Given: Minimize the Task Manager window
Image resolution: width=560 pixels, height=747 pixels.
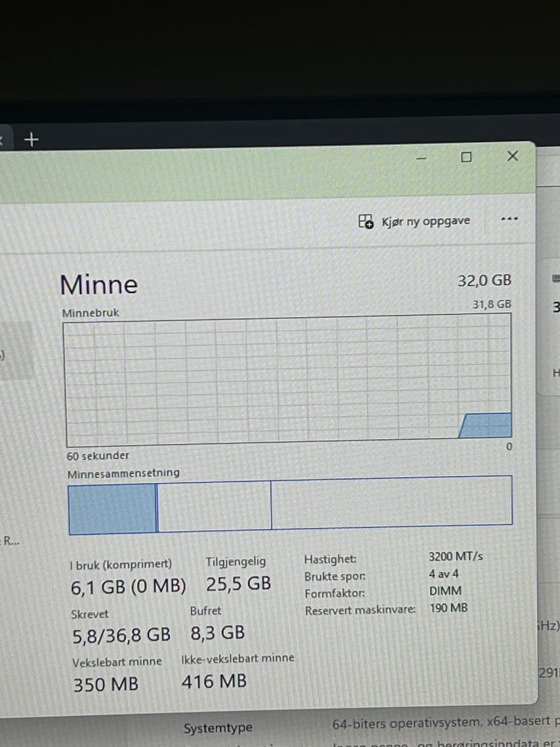Looking at the screenshot, I should point(422,158).
